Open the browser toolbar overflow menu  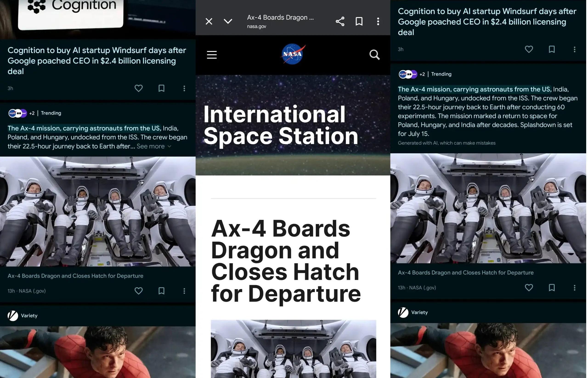tap(378, 21)
